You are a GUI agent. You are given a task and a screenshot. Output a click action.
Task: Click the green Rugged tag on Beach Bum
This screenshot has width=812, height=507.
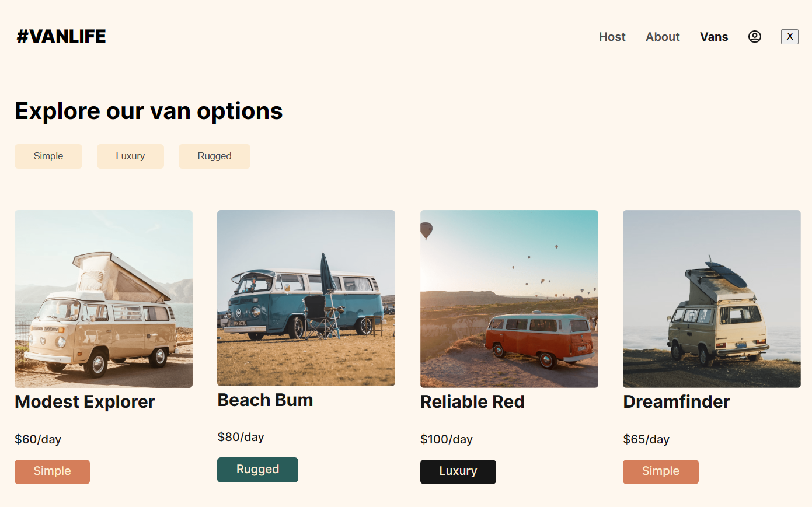[x=257, y=470]
